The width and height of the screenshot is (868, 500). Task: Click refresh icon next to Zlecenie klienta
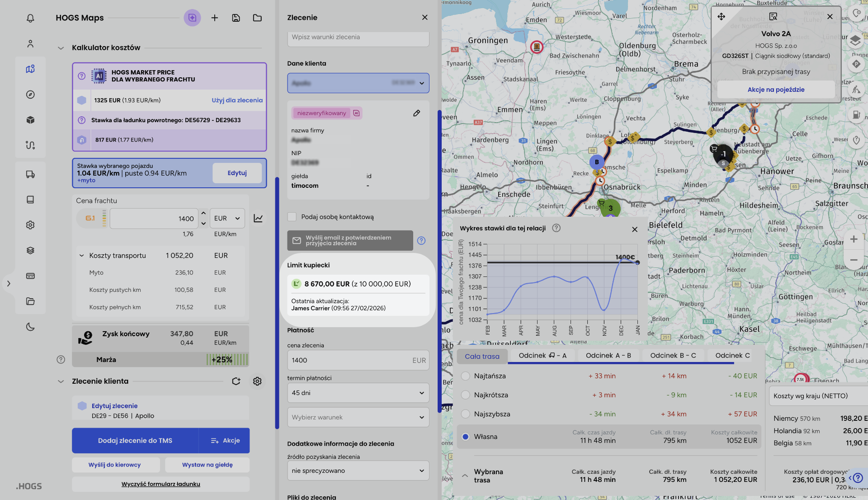click(x=236, y=381)
